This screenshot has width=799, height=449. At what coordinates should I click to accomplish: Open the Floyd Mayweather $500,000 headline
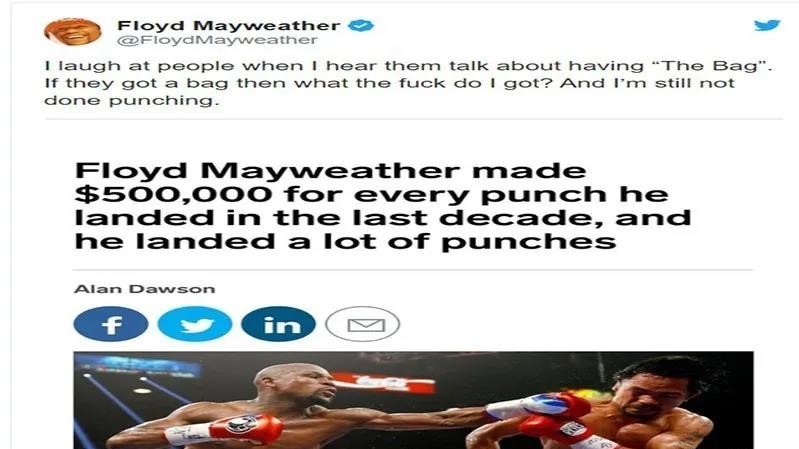tap(382, 206)
